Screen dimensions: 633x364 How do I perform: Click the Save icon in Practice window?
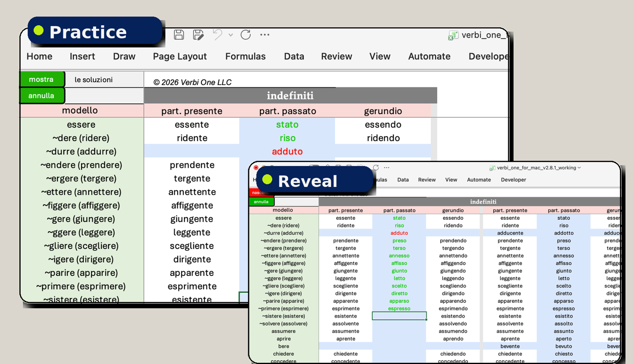(x=179, y=35)
